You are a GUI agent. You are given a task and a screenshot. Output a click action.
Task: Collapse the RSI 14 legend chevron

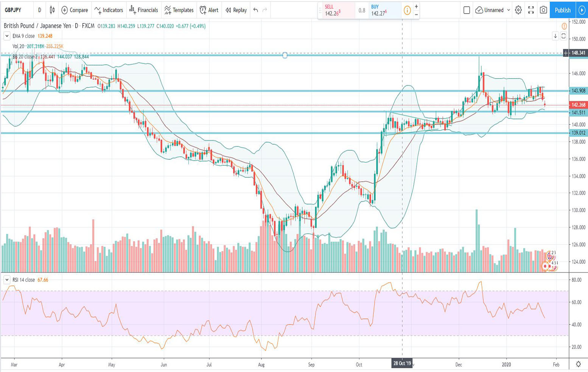coord(6,279)
